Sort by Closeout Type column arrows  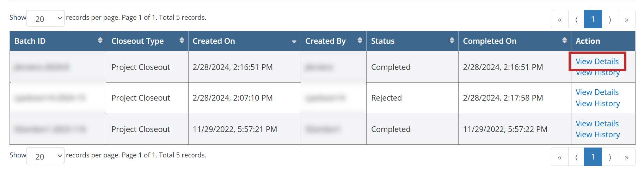[x=182, y=40]
